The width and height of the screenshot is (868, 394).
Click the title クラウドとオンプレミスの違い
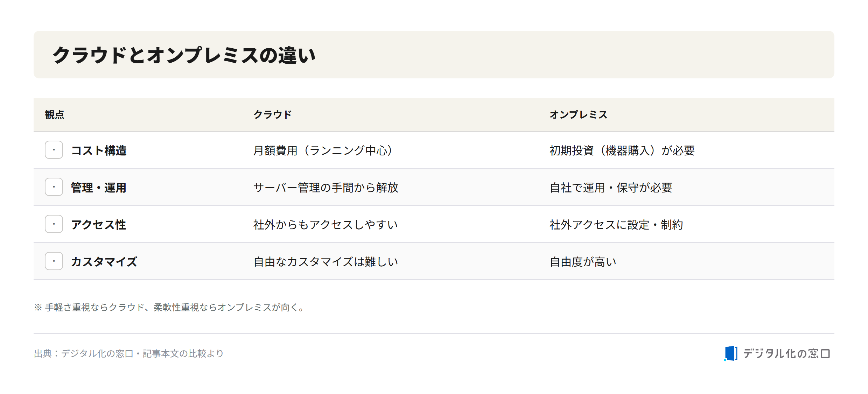[184, 55]
